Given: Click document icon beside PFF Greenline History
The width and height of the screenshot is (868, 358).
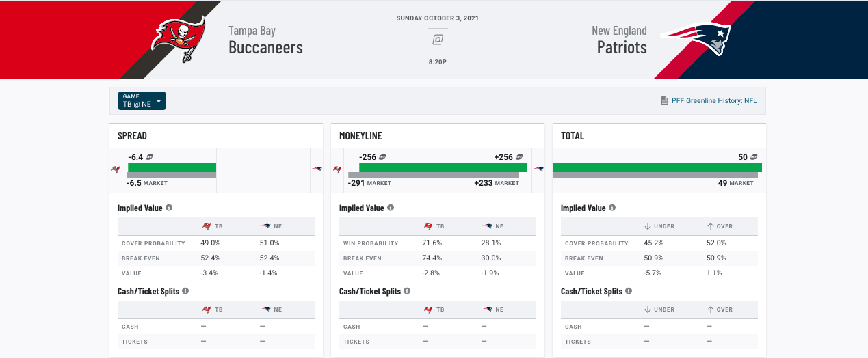Looking at the screenshot, I should tap(664, 100).
